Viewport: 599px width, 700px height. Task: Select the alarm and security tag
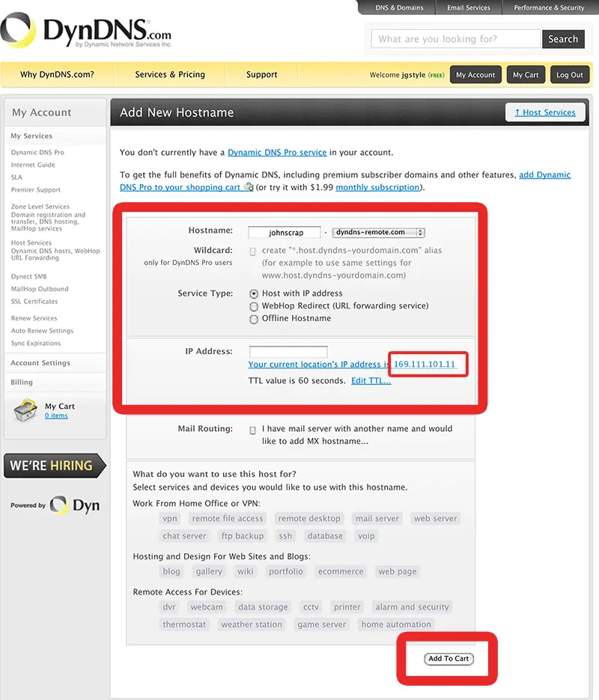click(x=412, y=607)
